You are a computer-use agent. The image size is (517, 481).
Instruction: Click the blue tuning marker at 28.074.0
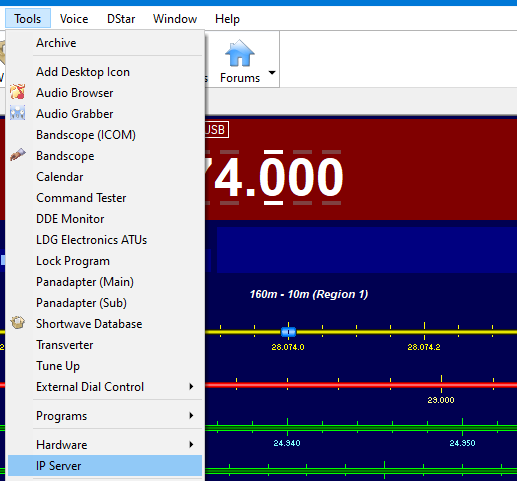[x=288, y=332]
